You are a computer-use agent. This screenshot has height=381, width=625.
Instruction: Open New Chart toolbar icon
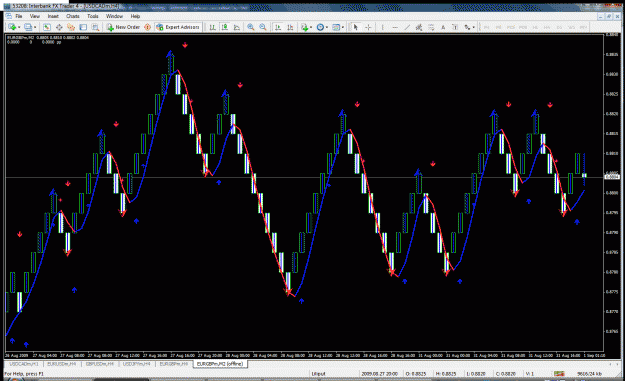(x=12, y=27)
